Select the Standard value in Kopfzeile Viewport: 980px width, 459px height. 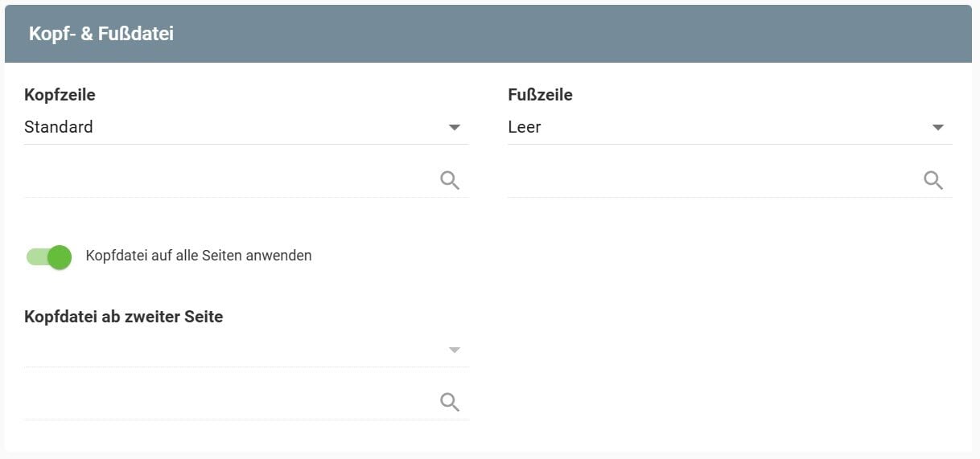59,127
